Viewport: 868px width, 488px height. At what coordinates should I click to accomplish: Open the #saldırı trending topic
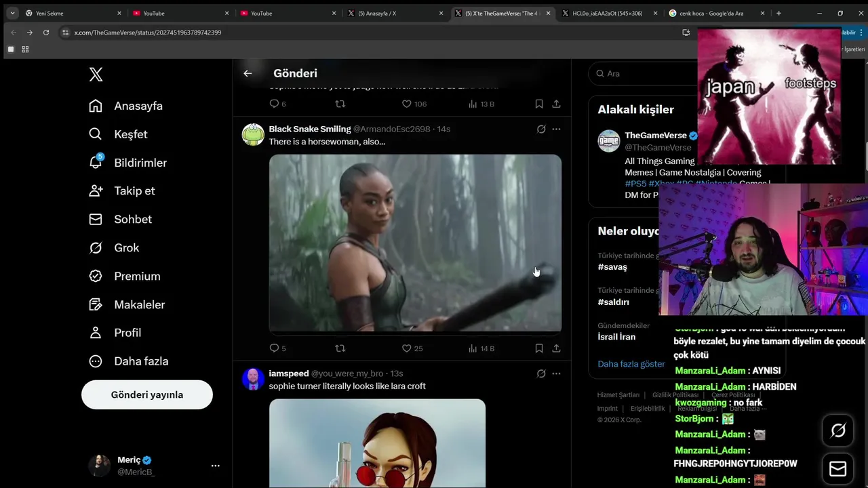click(613, 302)
